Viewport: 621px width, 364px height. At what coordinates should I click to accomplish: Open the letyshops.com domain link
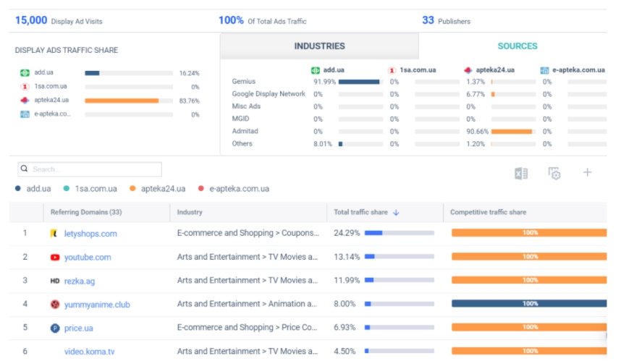[x=90, y=234]
